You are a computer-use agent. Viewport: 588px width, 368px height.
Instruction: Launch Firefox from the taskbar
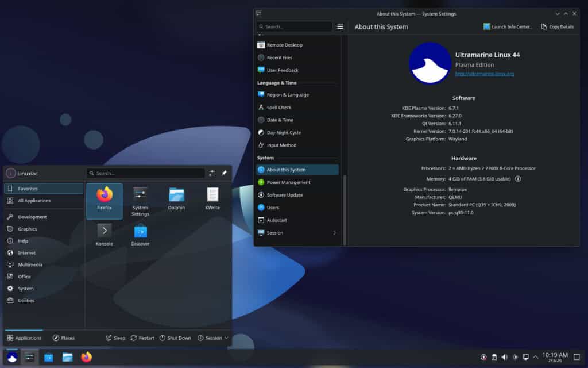(x=86, y=357)
